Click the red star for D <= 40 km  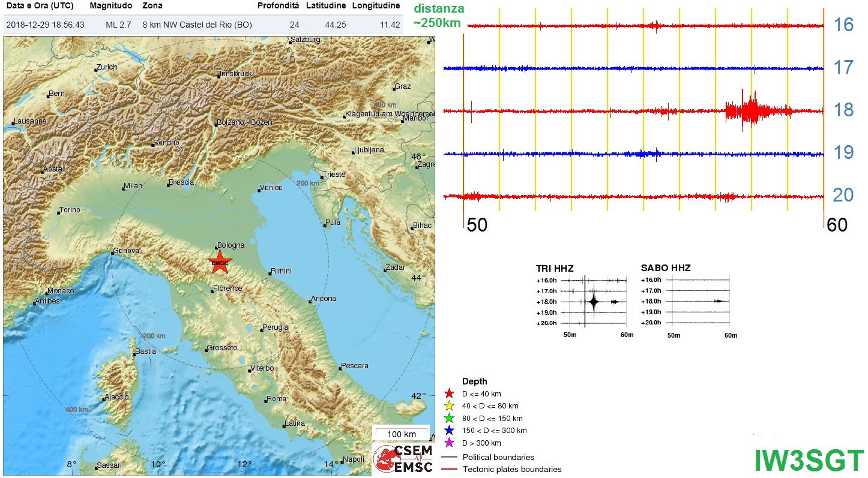448,394
